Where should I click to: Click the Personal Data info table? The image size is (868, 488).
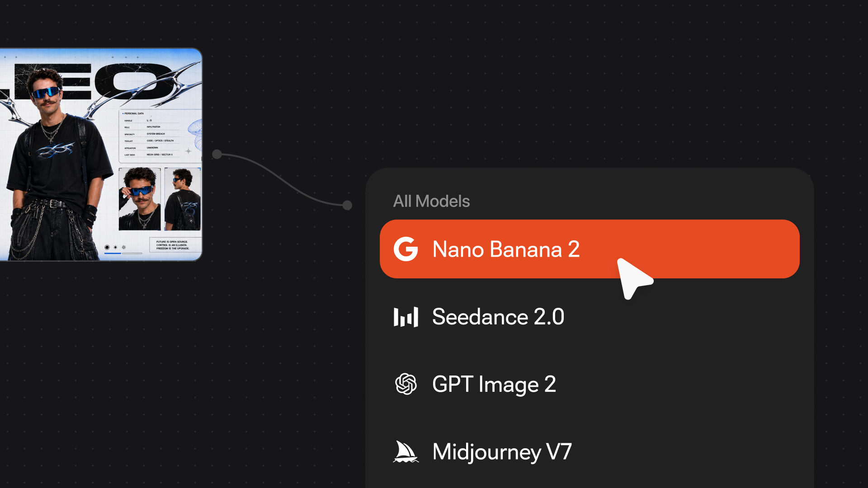click(160, 136)
